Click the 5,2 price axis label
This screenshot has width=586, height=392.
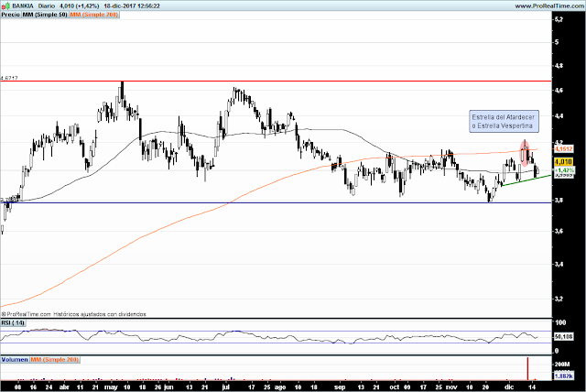coord(559,19)
